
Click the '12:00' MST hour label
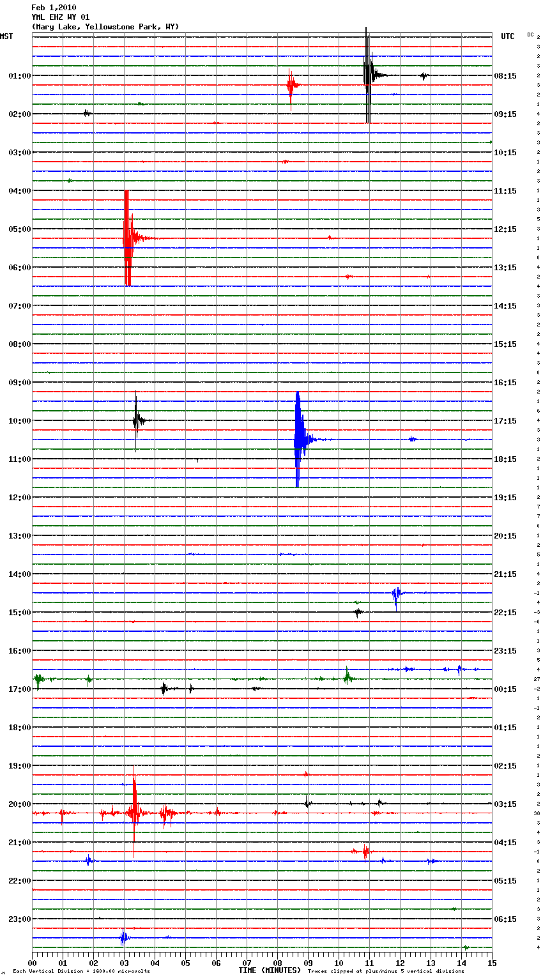tap(19, 497)
